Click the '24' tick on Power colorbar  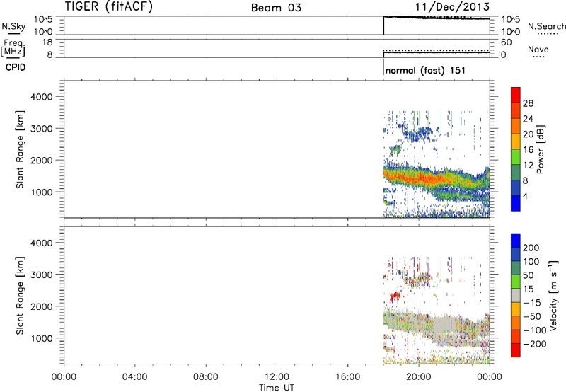(x=528, y=119)
